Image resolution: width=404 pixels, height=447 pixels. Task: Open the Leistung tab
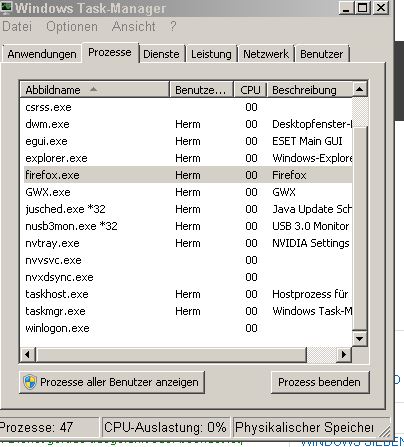(211, 54)
